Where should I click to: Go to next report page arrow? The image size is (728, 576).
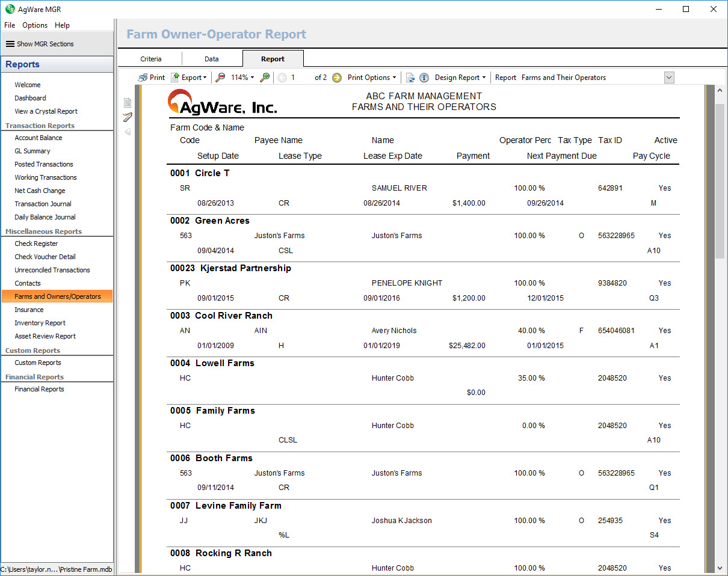337,78
